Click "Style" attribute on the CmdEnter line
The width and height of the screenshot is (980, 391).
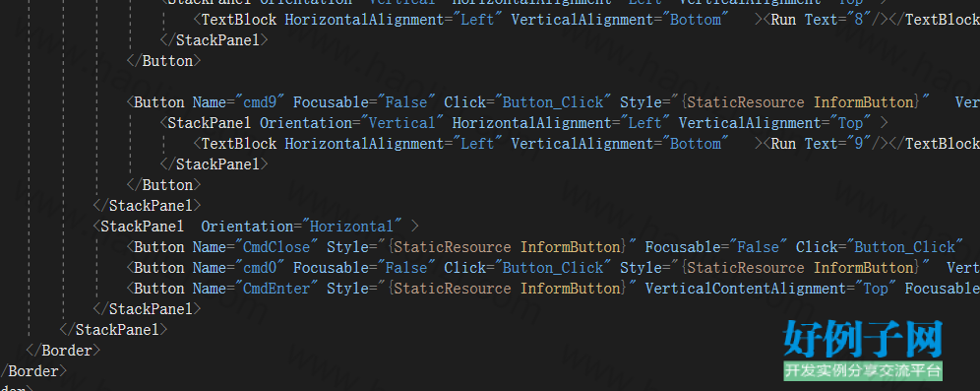pos(347,289)
